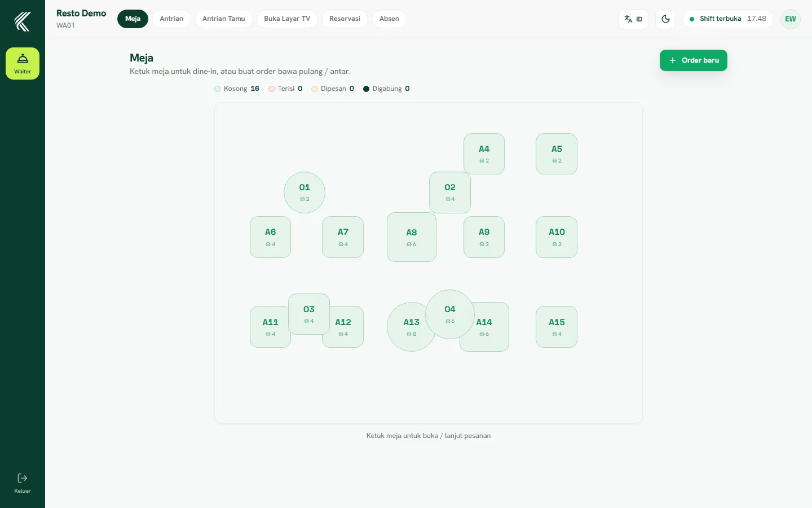Screen dimensions: 812x508
Task: Switch language with the ID button
Action: [633, 19]
